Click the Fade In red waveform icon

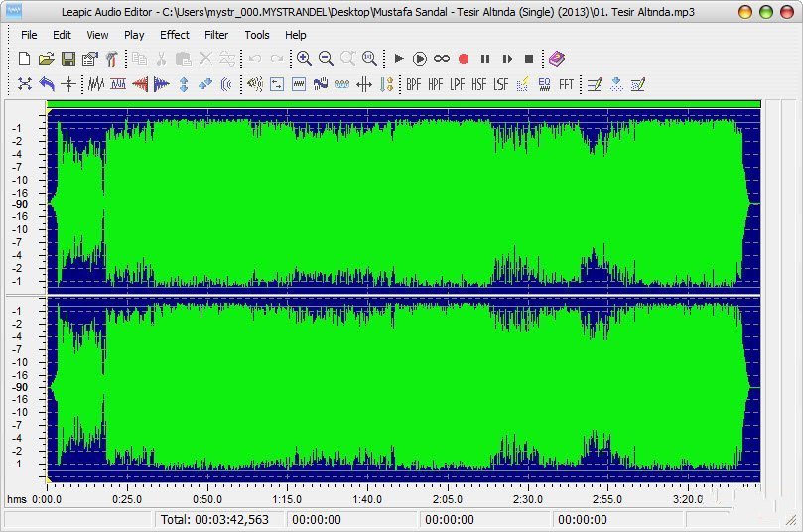140,84
